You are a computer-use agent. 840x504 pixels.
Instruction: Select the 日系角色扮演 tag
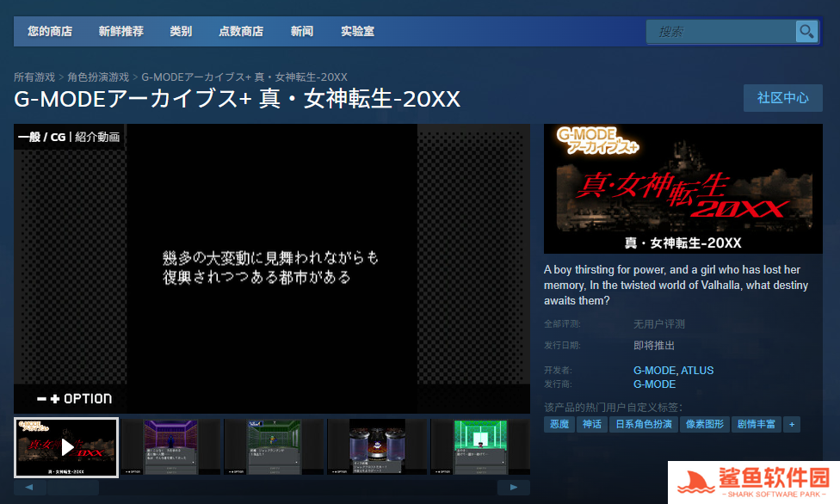click(642, 424)
